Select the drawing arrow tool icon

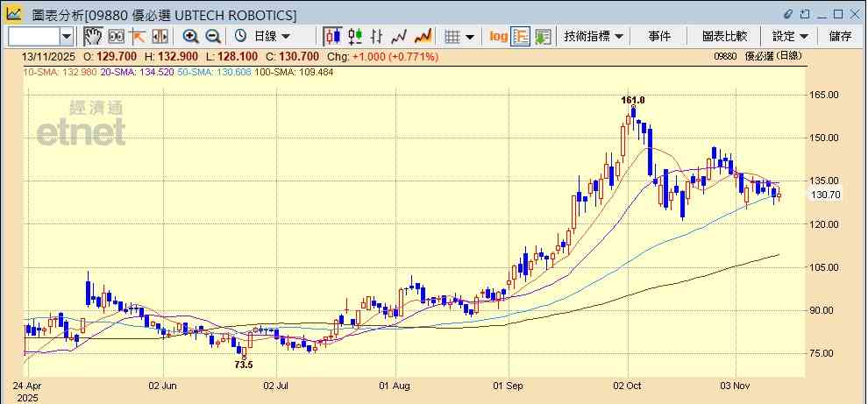[x=138, y=36]
